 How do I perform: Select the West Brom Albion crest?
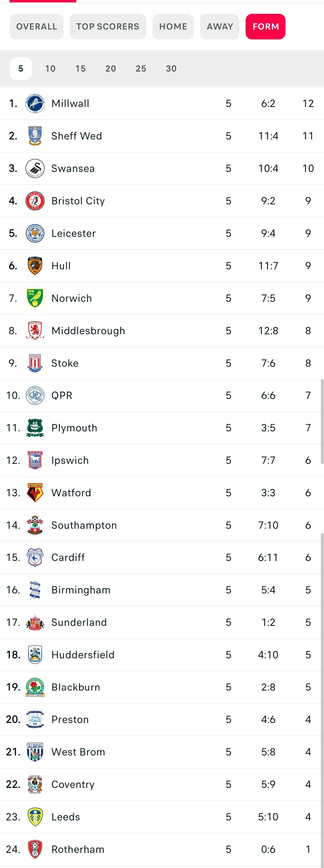click(35, 752)
